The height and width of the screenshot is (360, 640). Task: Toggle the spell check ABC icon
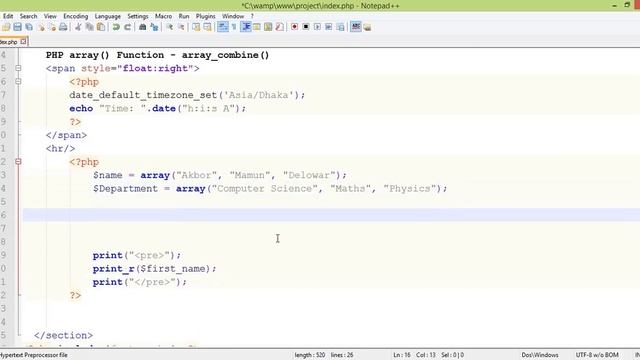coord(356,27)
